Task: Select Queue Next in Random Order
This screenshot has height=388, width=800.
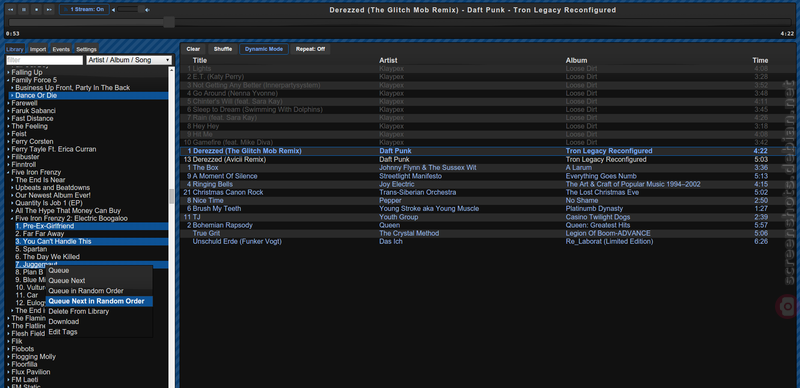Action: (x=99, y=301)
